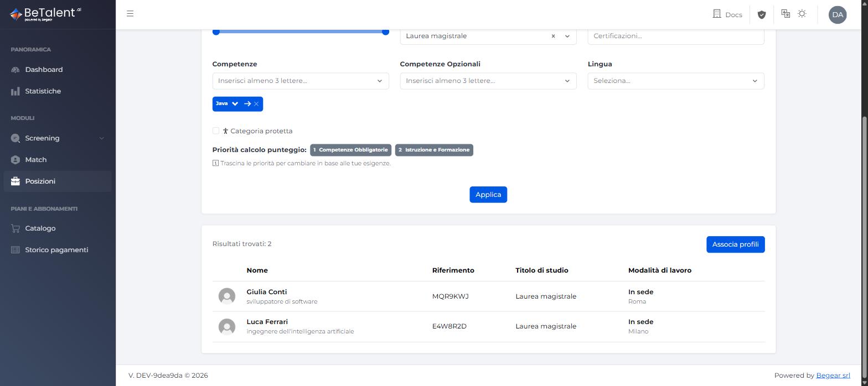Open Statistiche in sidebar
This screenshot has width=868, height=386.
pos(58,91)
